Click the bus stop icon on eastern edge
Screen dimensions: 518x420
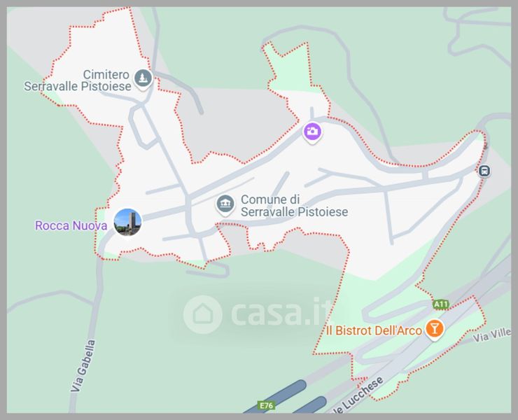[x=484, y=171]
